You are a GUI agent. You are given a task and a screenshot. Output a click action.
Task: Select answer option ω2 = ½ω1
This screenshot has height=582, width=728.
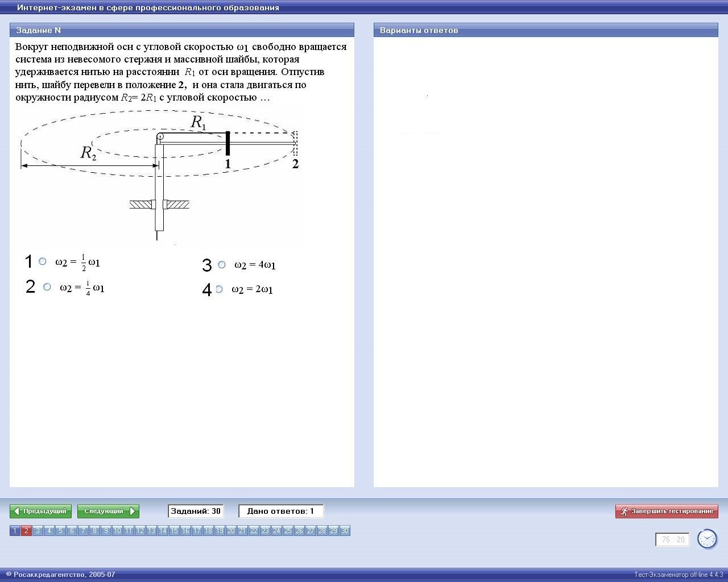tap(42, 261)
